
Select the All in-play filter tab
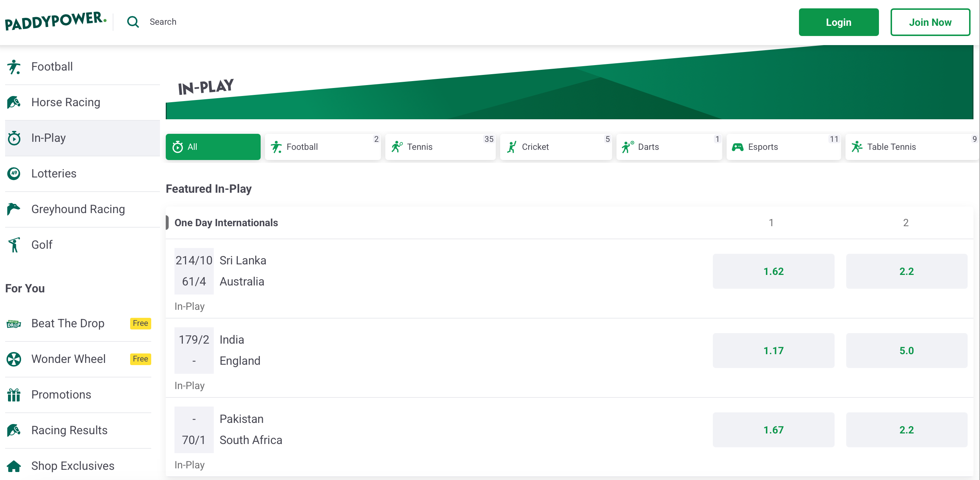coord(213,147)
